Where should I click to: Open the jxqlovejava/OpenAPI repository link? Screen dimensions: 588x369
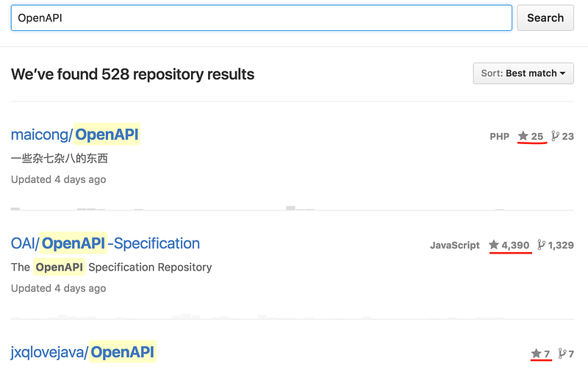coord(84,352)
